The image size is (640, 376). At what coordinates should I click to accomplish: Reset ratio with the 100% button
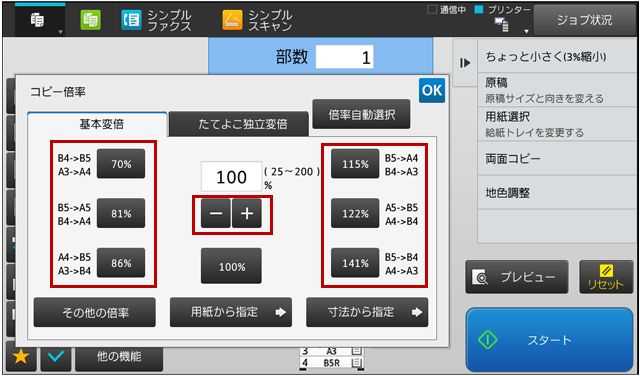(x=231, y=266)
